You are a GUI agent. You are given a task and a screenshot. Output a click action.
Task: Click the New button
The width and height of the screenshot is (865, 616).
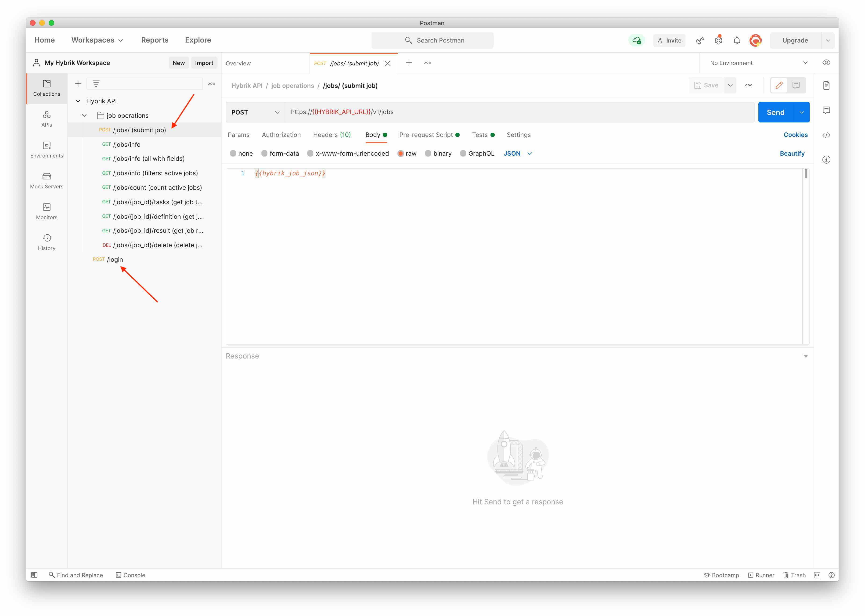coord(179,63)
